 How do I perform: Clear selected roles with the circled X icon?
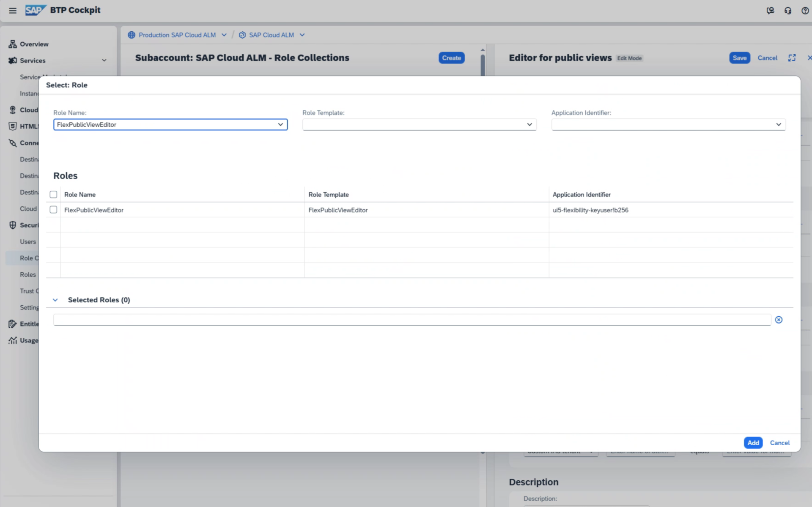(x=779, y=320)
